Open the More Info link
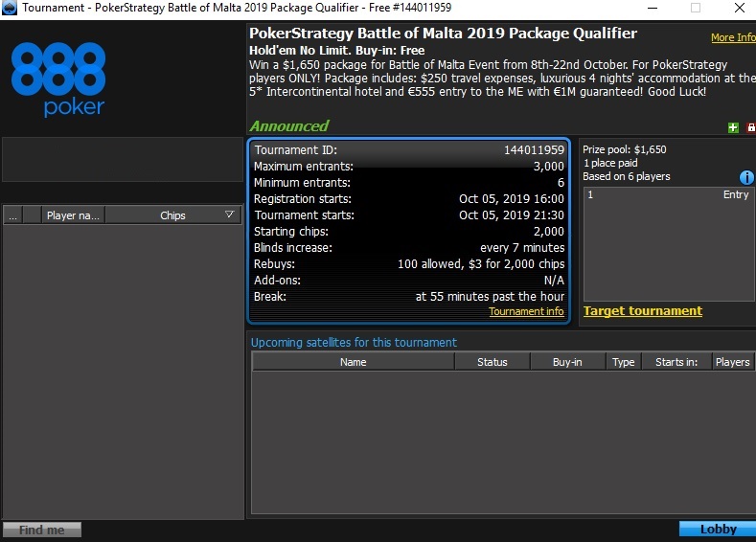The height and width of the screenshot is (542, 756). 733,37
